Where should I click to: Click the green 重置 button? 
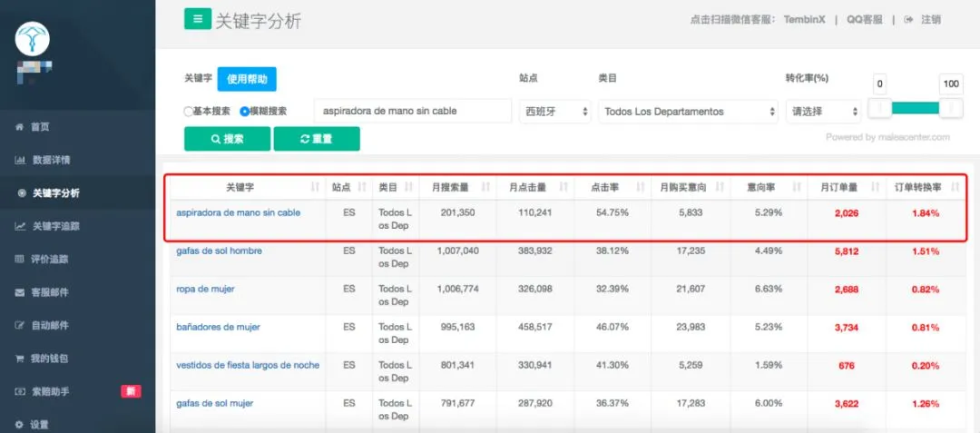pyautogui.click(x=317, y=139)
